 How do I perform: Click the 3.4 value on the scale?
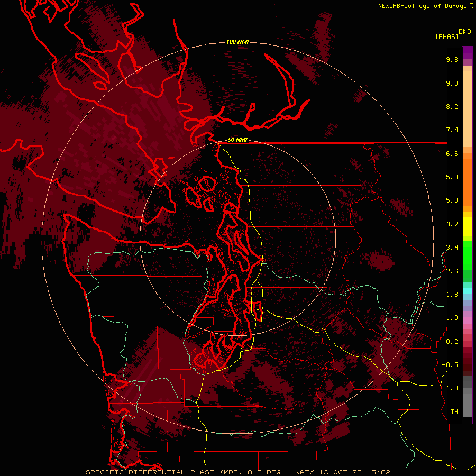tap(452, 248)
